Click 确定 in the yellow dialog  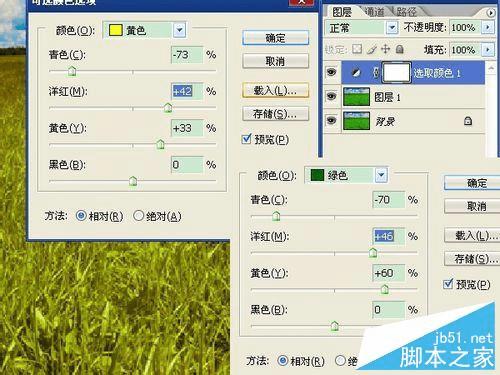(275, 38)
